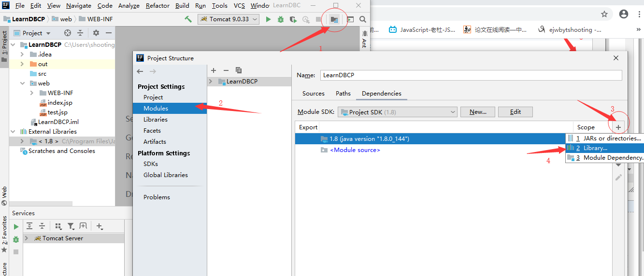Select Libraries under Project Settings
This screenshot has width=644, height=276.
pos(156,120)
